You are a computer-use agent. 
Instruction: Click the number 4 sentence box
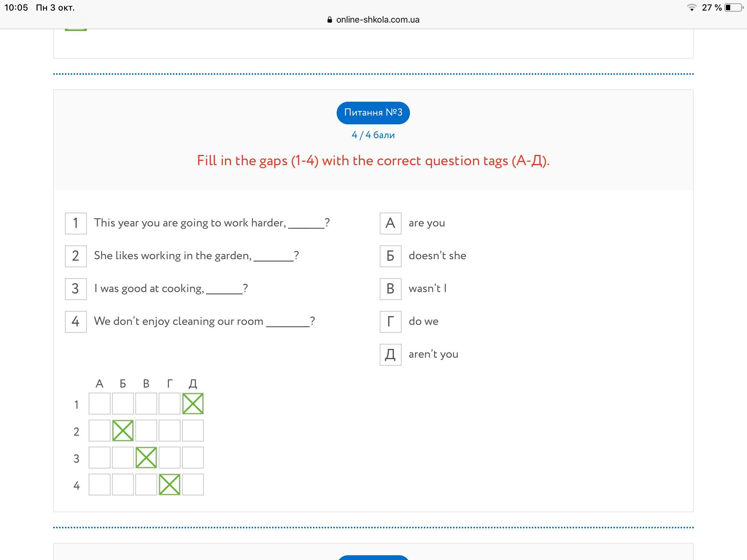point(76,322)
